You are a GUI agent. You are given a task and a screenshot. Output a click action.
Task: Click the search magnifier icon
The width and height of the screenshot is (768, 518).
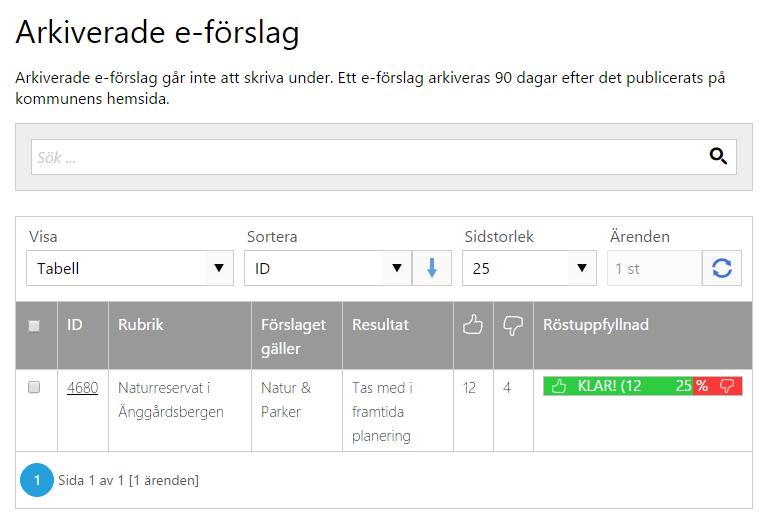718,156
